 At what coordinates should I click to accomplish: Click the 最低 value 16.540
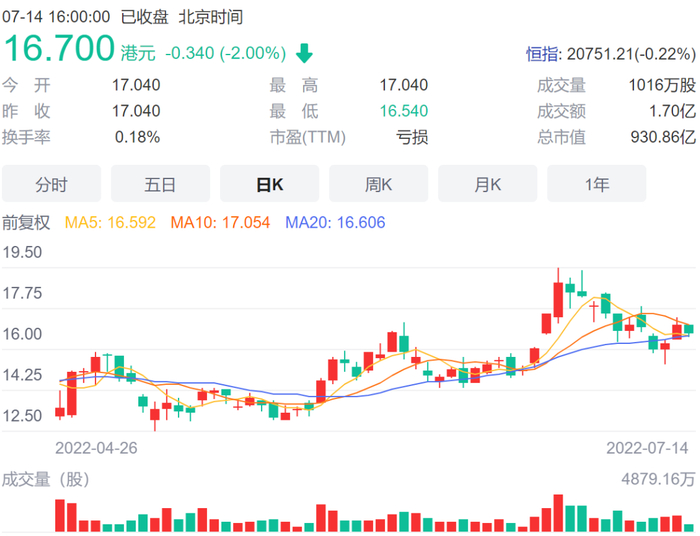click(x=404, y=111)
